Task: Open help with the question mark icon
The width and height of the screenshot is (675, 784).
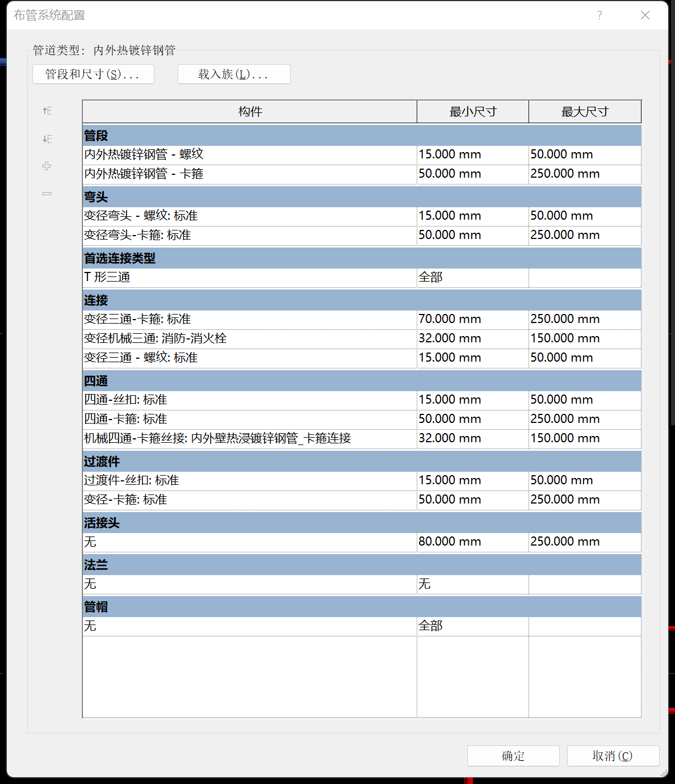Action: pyautogui.click(x=599, y=15)
